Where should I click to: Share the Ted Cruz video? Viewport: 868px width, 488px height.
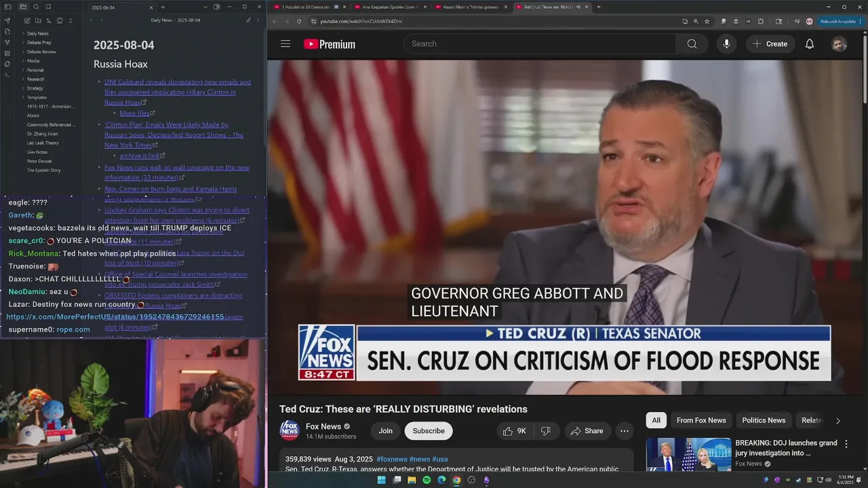tap(587, 431)
